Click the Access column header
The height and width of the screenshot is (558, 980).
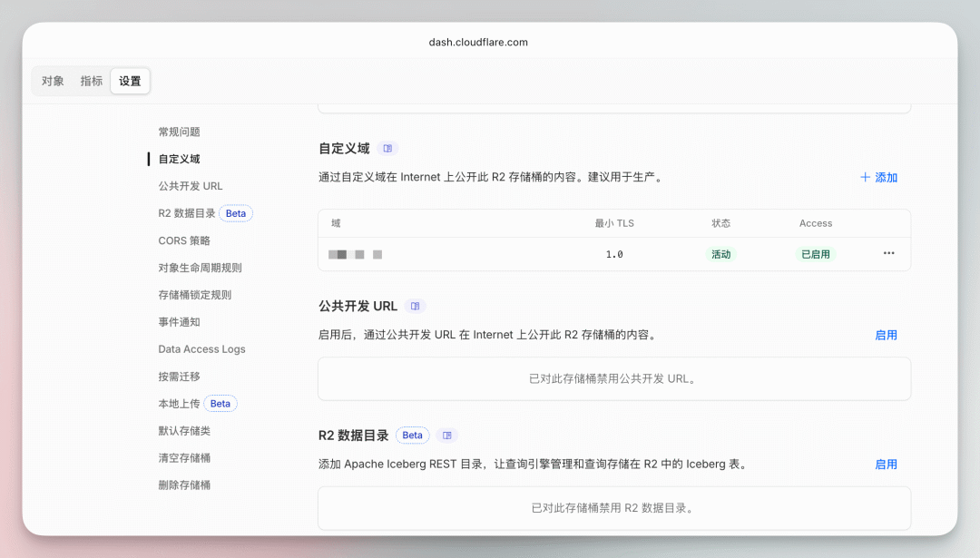pos(816,223)
